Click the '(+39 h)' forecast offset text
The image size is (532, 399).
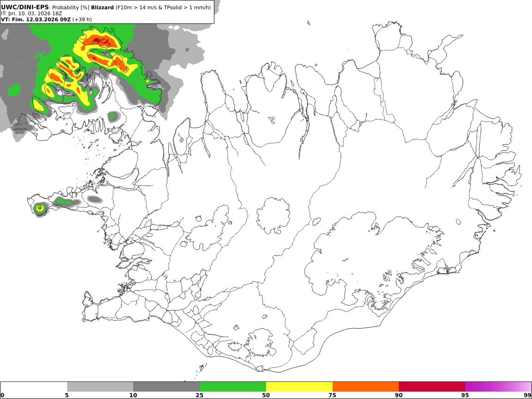[x=82, y=19]
